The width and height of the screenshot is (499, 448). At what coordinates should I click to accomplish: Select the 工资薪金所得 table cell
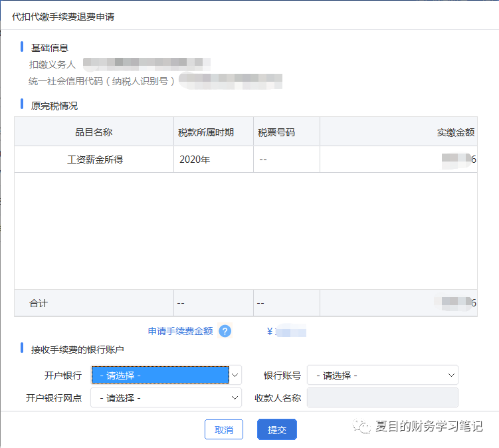click(x=94, y=160)
